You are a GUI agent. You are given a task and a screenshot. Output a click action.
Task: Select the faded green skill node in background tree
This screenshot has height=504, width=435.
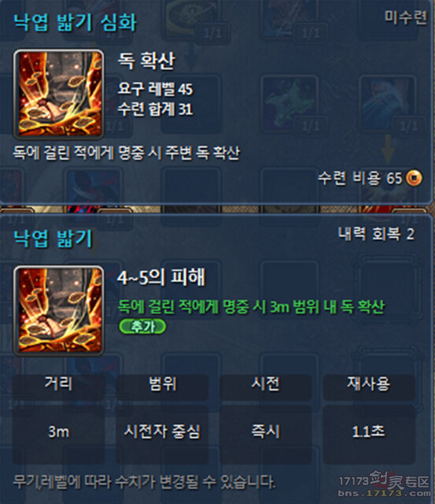point(289,103)
